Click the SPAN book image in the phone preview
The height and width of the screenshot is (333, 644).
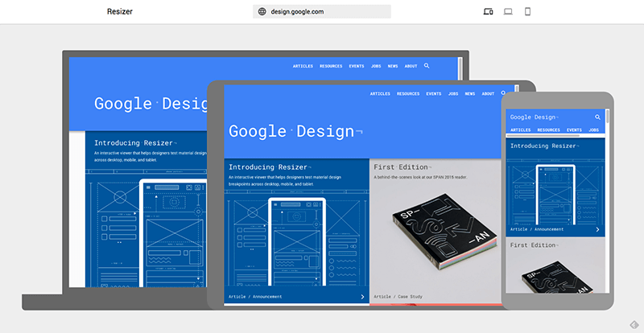tap(558, 276)
